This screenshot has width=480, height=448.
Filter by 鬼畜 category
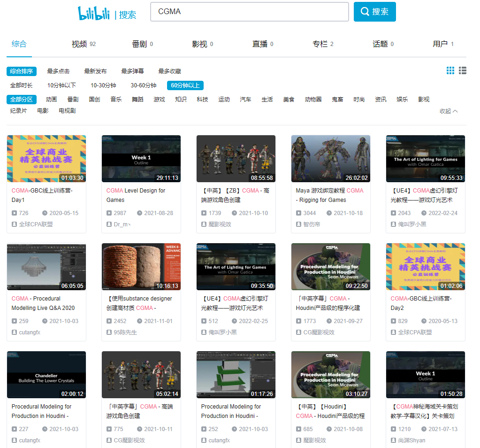tap(337, 99)
